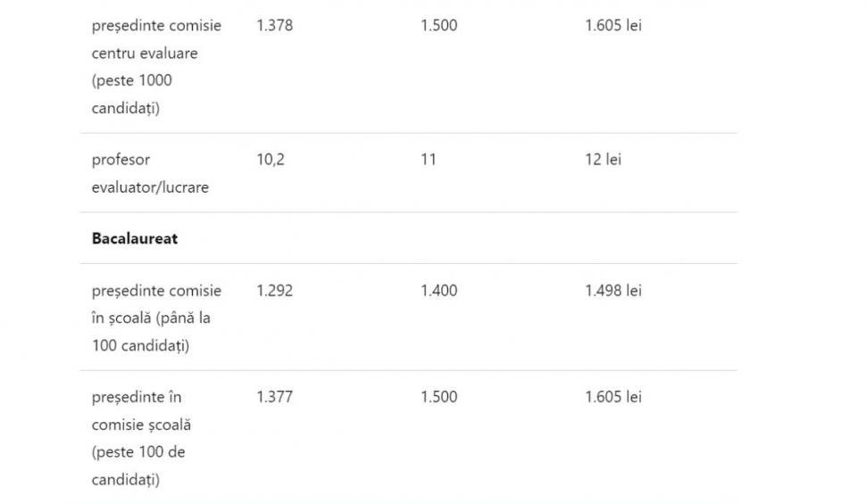Select the președinte comisie centru evaluare label

(156, 39)
